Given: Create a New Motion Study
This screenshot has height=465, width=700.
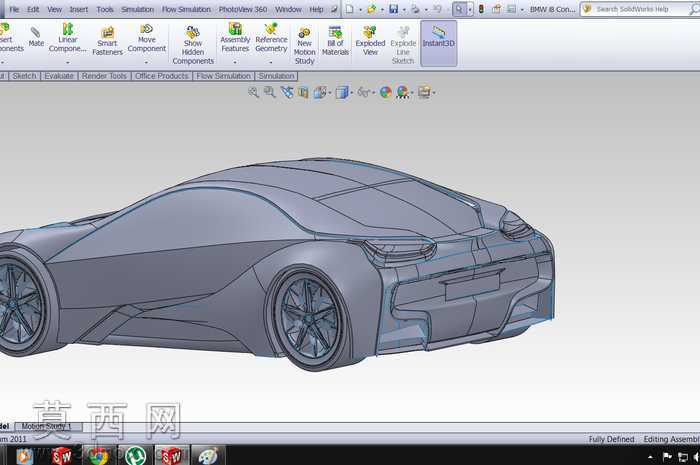Looking at the screenshot, I should 304,45.
